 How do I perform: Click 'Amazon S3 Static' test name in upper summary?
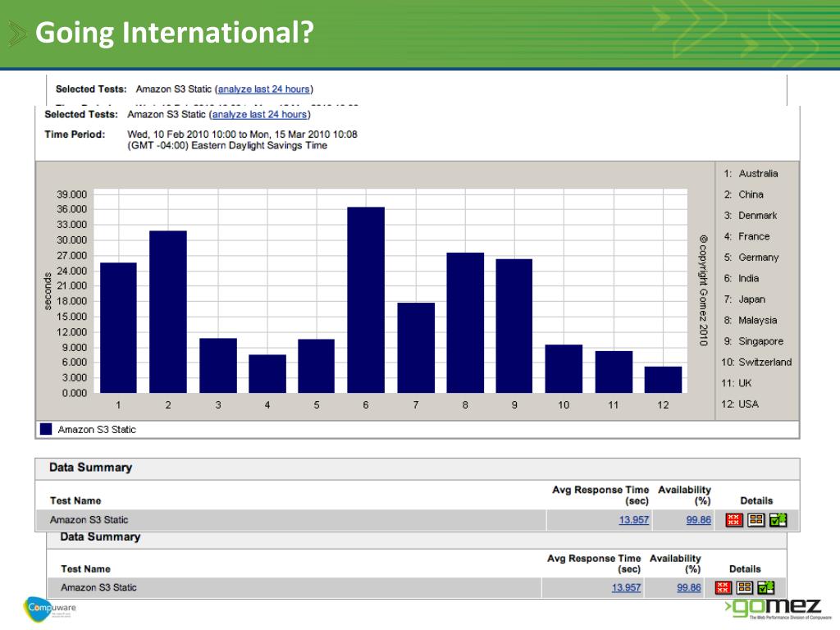[x=89, y=519]
